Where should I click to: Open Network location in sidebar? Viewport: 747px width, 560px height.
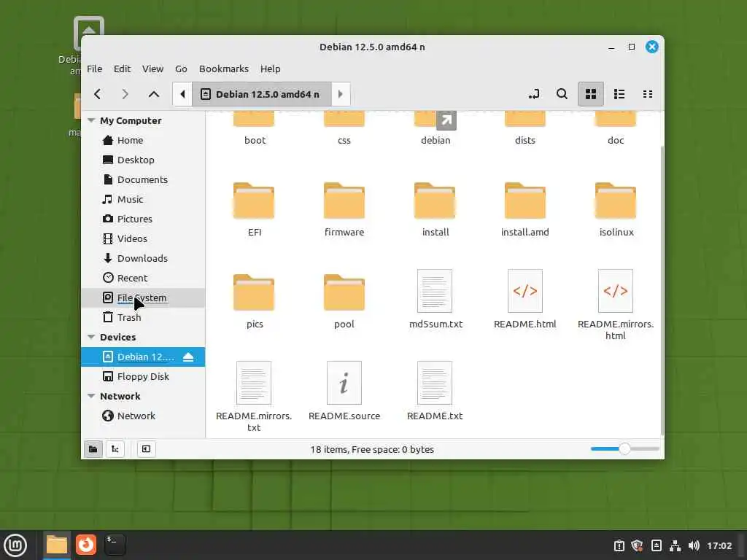143,416
